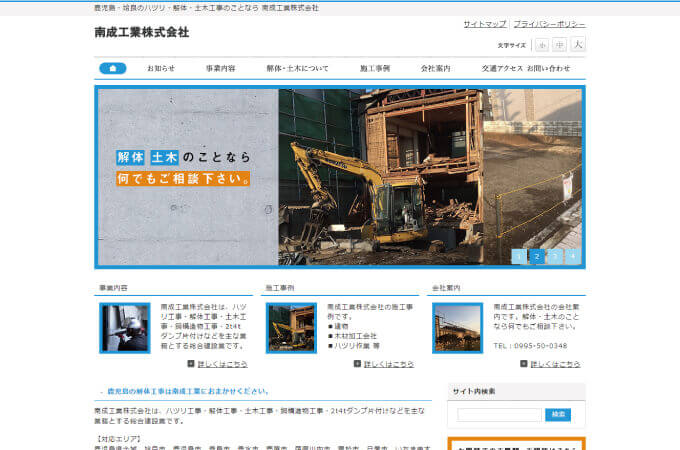Open the 事業内容 navigation tab
Viewport: 680px width, 450px height.
coord(221,68)
